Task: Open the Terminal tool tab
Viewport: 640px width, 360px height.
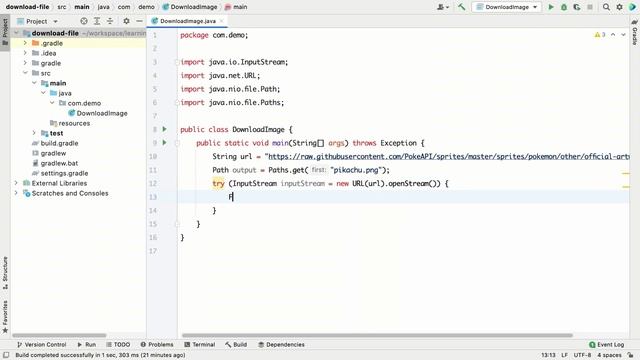Action: pyautogui.click(x=200, y=344)
